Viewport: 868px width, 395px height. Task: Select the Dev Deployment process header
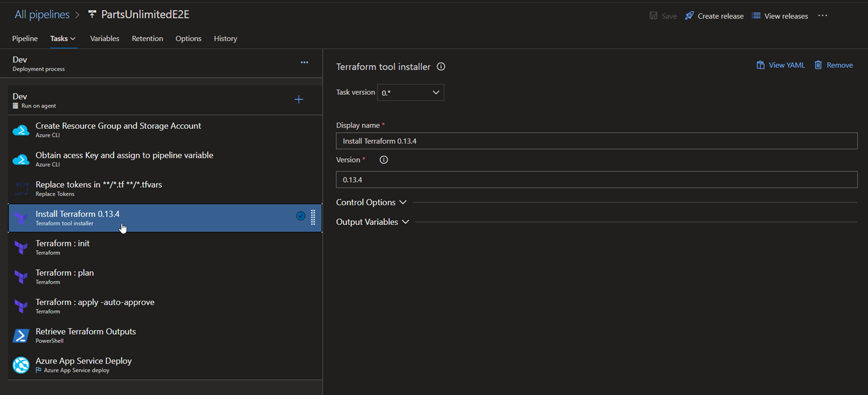click(161, 63)
